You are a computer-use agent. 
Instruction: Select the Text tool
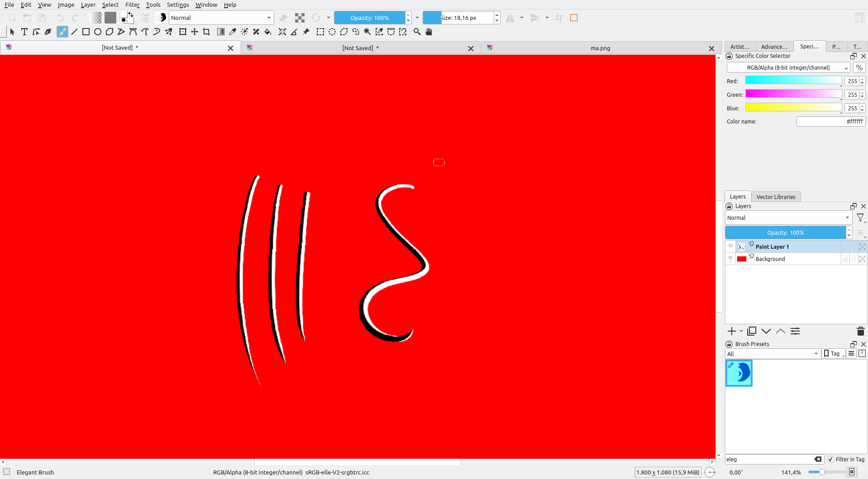(x=24, y=32)
